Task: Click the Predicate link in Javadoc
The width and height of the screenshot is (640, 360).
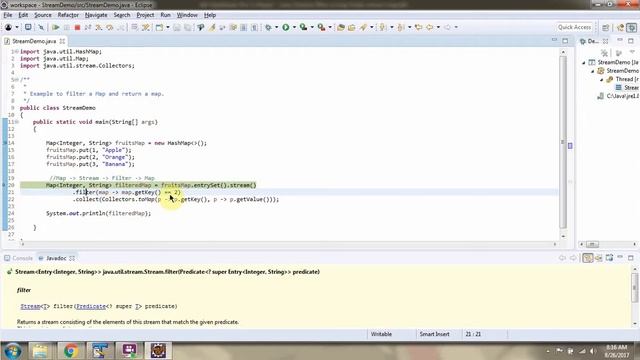Action: point(91,306)
